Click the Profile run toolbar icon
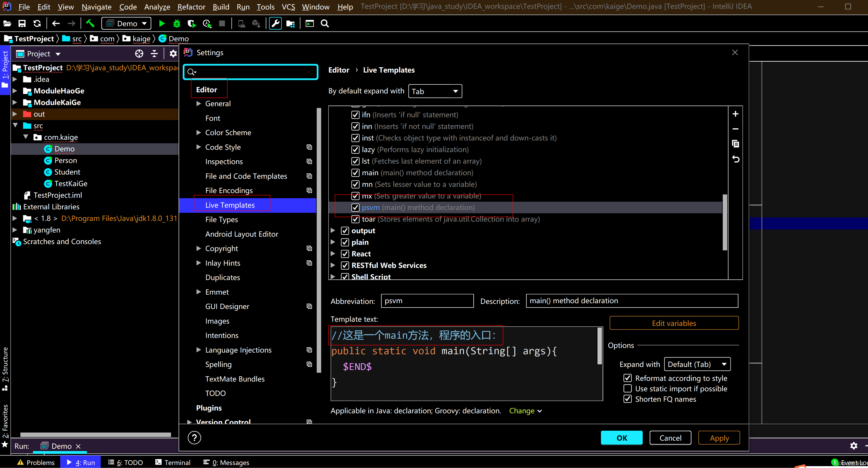 click(x=207, y=24)
